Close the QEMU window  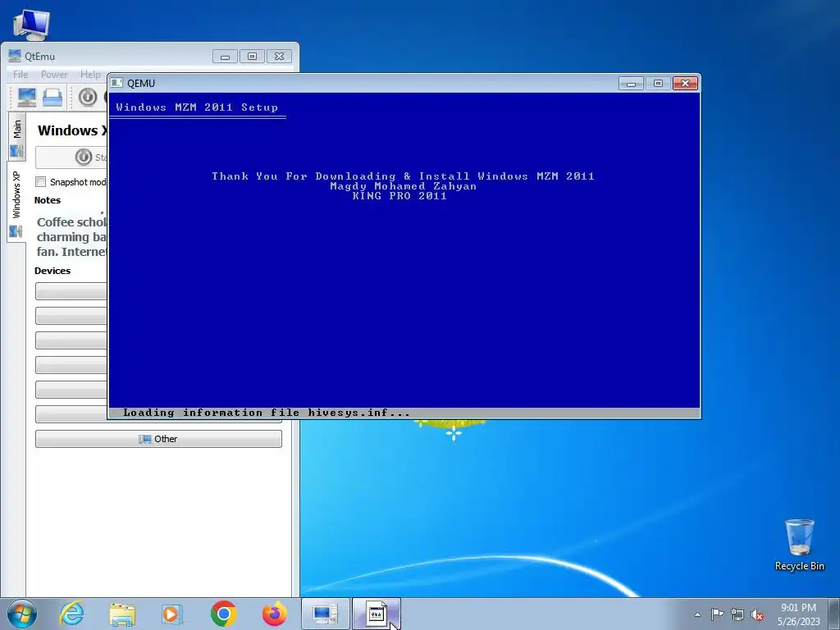pos(685,83)
